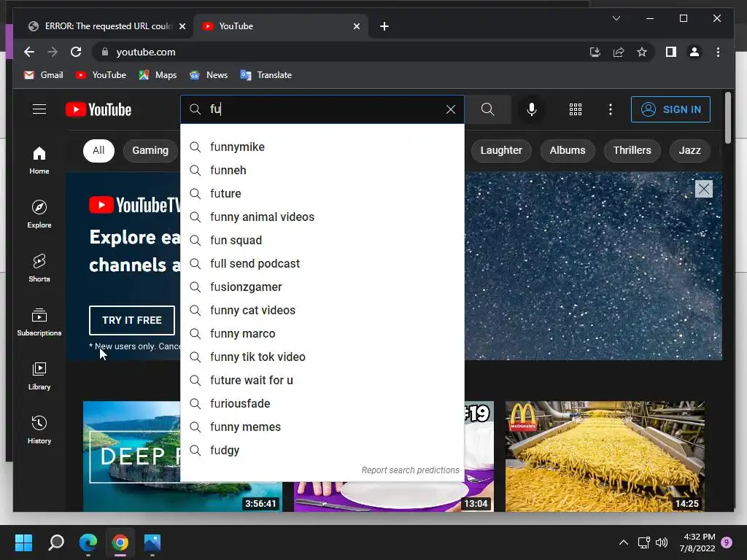Image resolution: width=747 pixels, height=560 pixels.
Task: Open the McDonald's fries video thumbnail
Action: tap(605, 456)
